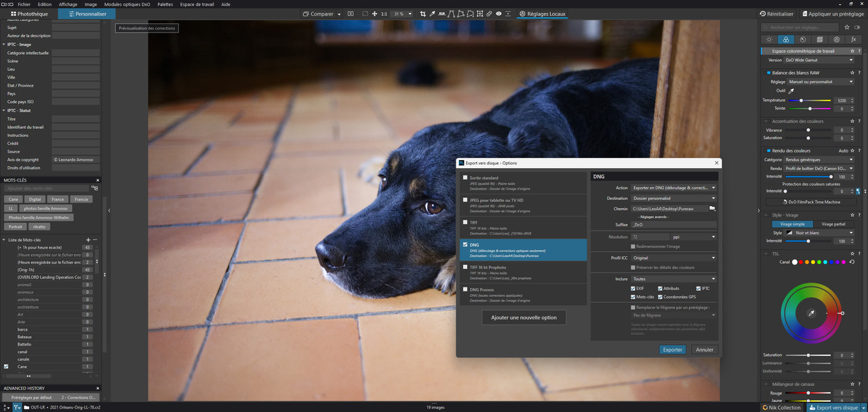Select the Crop tool in top toolbar
Viewport: 868px width, 412px height.
[422, 14]
